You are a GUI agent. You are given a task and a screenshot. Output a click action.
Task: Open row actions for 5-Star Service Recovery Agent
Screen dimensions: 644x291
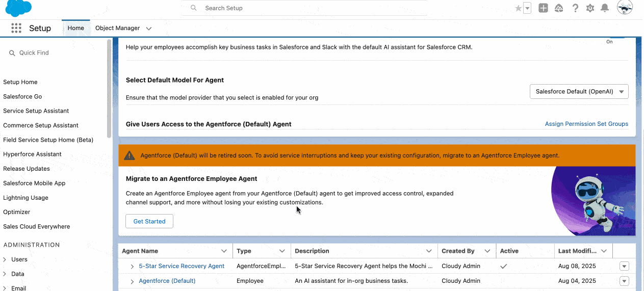click(624, 266)
